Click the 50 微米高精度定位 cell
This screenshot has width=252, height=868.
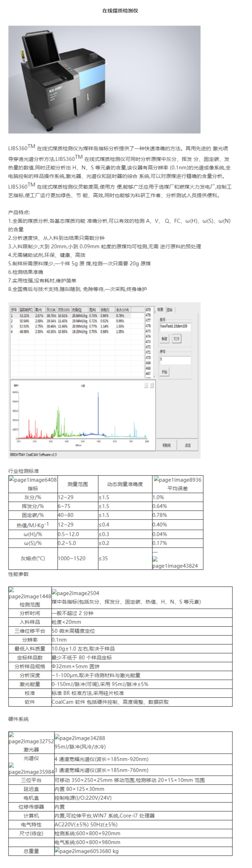pos(142,631)
